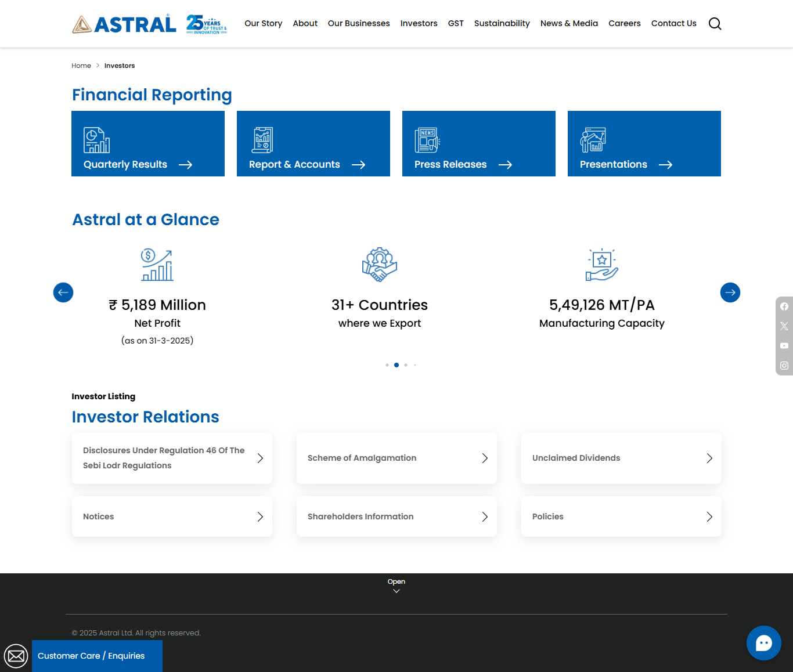Open the Instagram social icon

(x=784, y=366)
